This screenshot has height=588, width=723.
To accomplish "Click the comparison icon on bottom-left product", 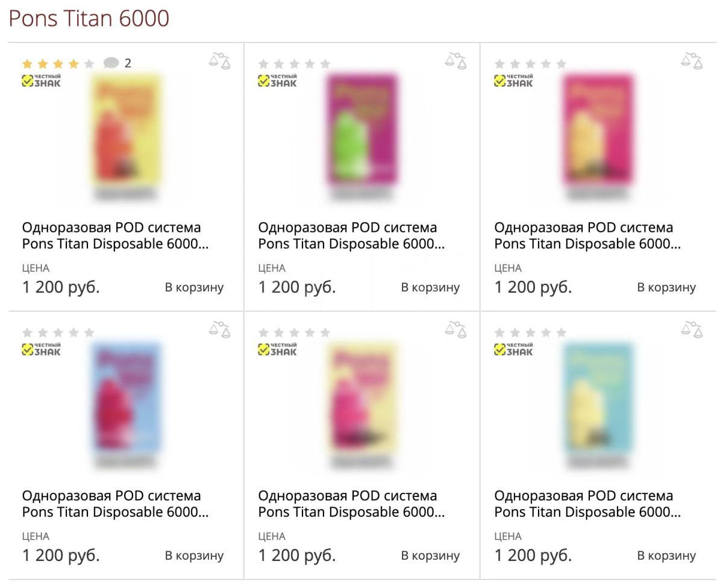I will tap(221, 330).
